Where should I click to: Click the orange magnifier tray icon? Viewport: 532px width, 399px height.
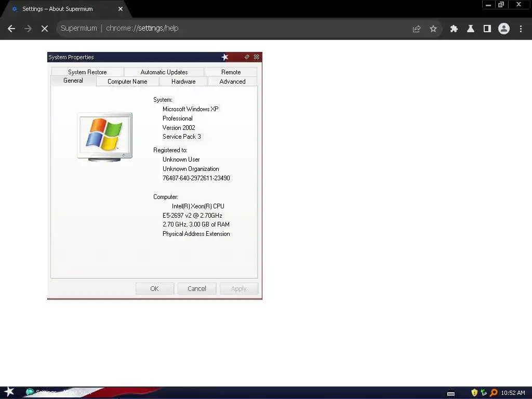(x=494, y=393)
